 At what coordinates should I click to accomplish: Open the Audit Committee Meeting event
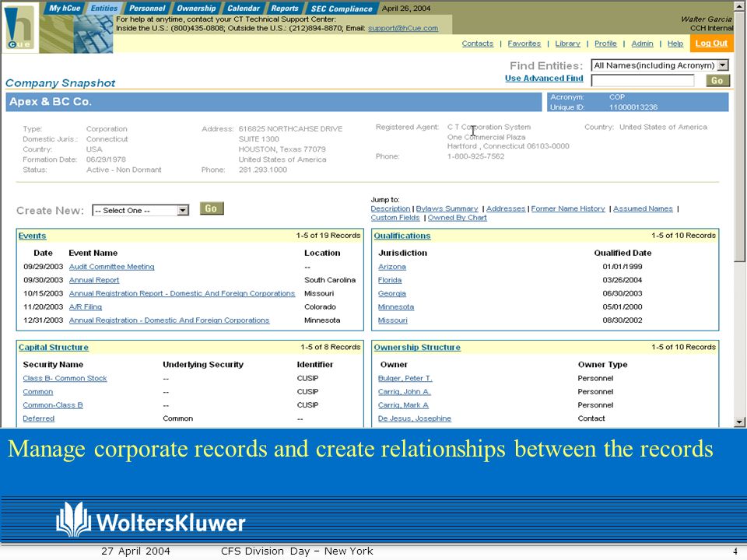pos(111,267)
